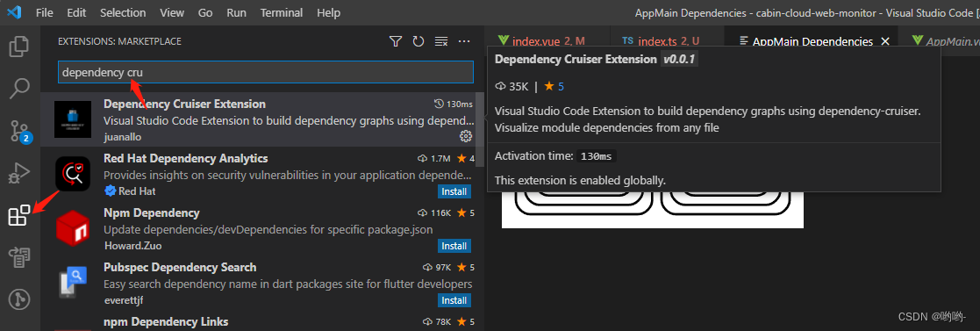This screenshot has height=331, width=980.
Task: Open the Help menu
Action: 329,12
